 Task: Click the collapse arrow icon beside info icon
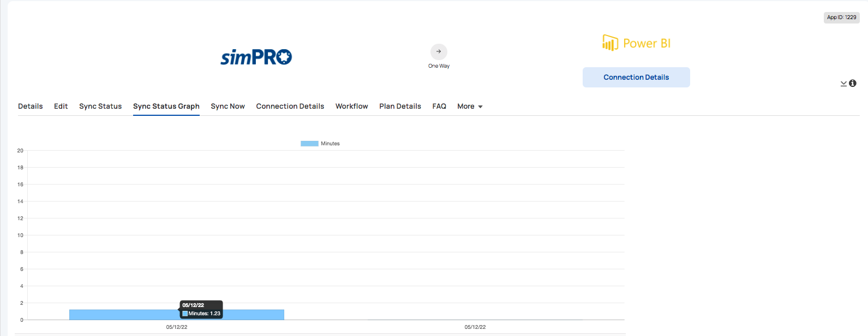[x=843, y=84]
